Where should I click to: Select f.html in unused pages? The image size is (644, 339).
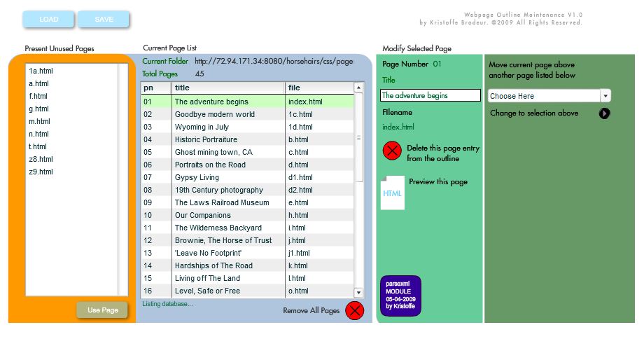click(x=38, y=96)
